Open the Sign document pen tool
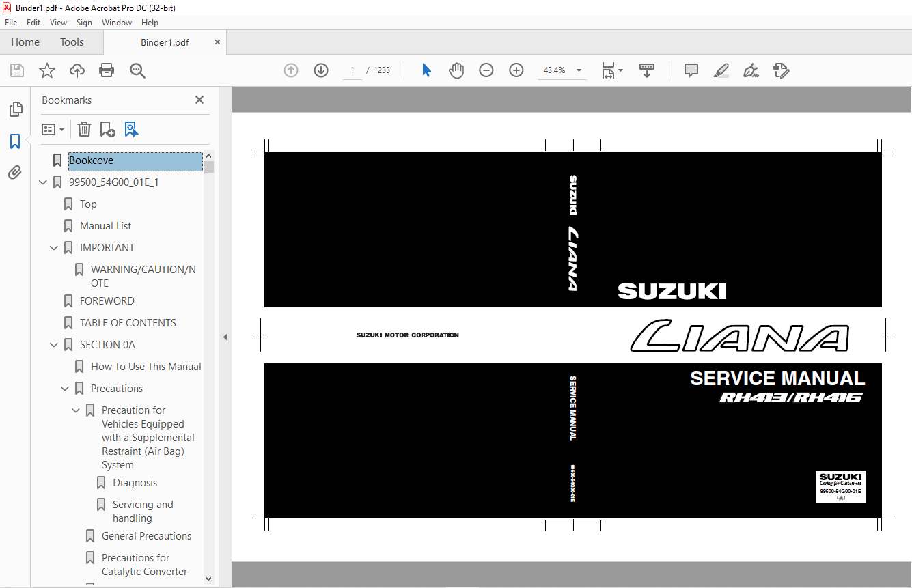This screenshot has width=912, height=588. [751, 70]
